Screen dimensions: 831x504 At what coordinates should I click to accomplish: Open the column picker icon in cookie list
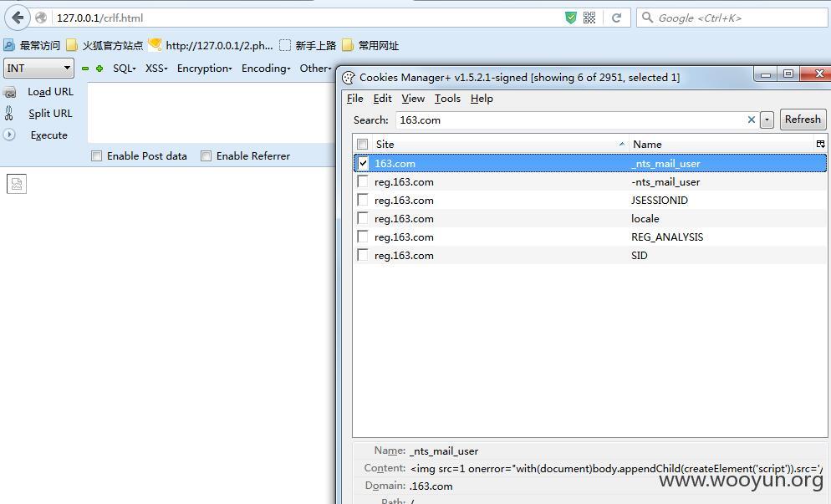click(820, 144)
